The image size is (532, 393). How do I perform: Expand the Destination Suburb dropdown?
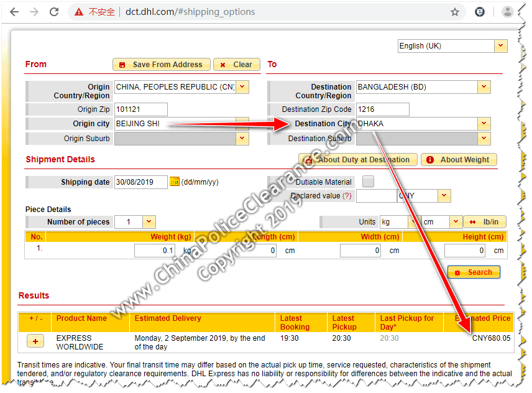[x=484, y=139]
